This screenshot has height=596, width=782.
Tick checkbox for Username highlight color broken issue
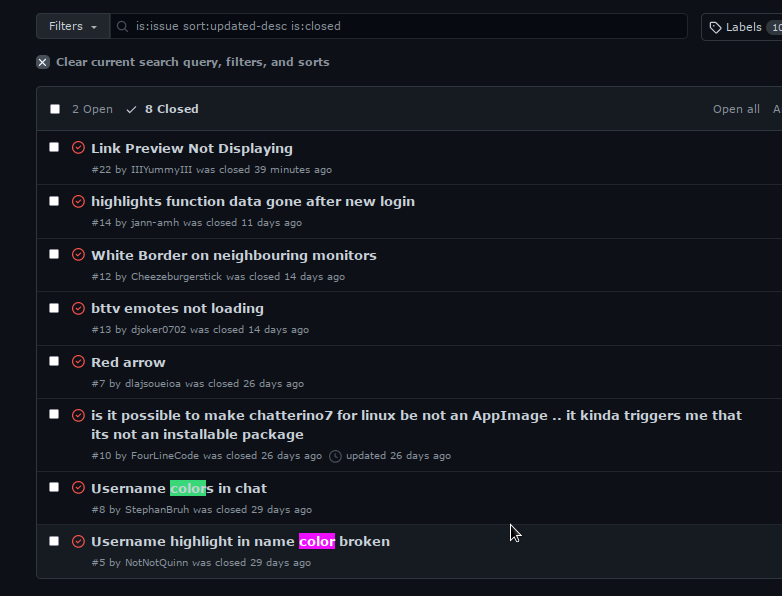coord(54,541)
